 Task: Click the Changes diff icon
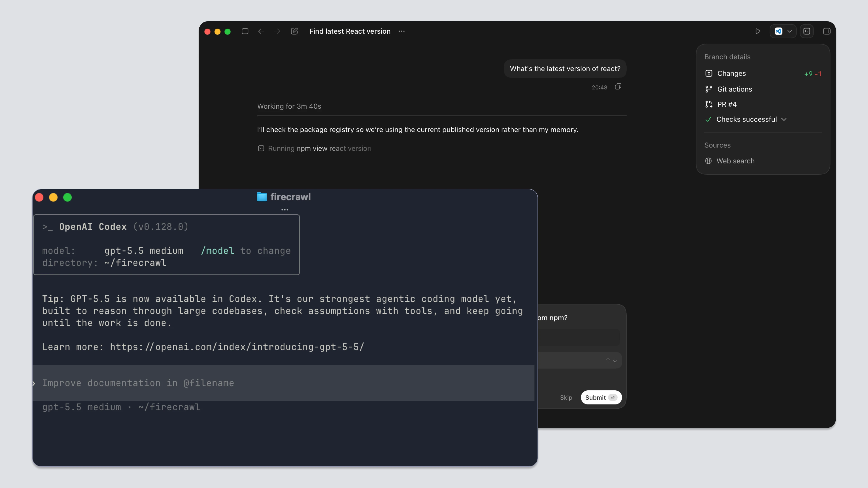(709, 73)
